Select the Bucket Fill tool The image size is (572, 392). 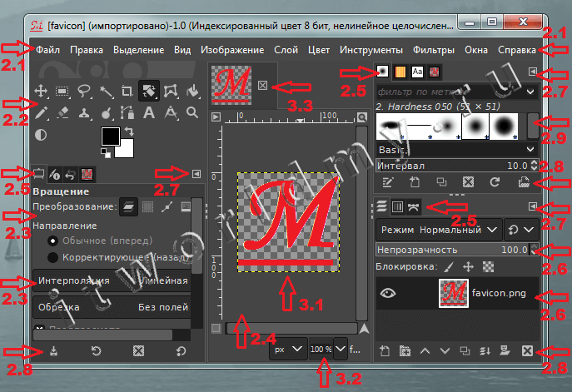(192, 91)
